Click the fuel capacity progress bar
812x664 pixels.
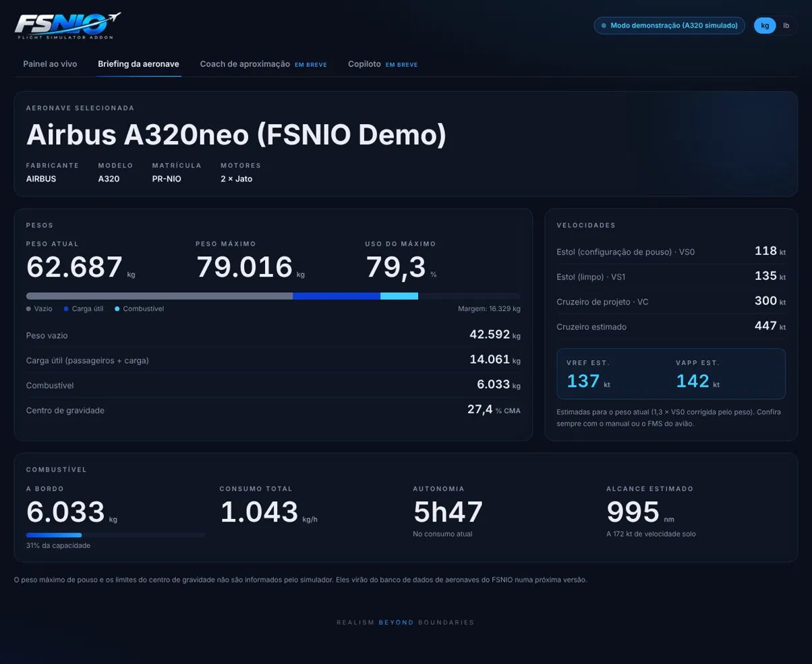point(115,535)
